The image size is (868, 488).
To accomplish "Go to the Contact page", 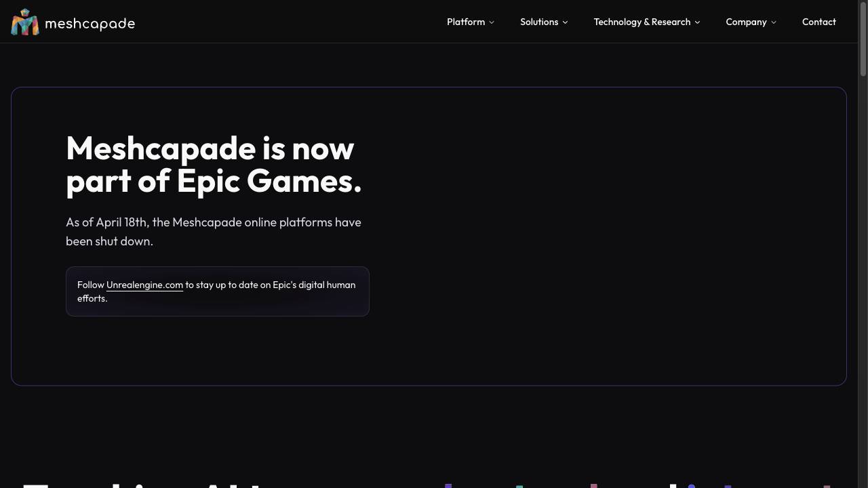I will pyautogui.click(x=818, y=22).
